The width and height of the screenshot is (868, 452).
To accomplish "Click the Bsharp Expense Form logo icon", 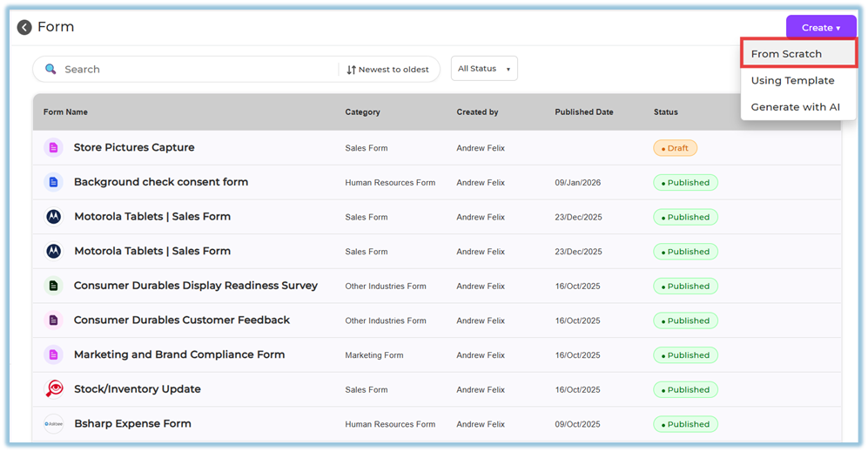I will click(53, 424).
